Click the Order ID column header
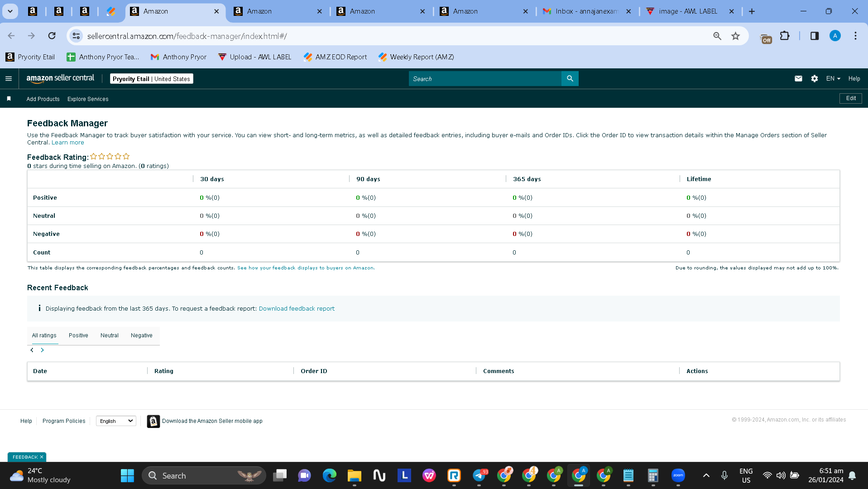Viewport: 868px width, 489px height. tap(314, 371)
